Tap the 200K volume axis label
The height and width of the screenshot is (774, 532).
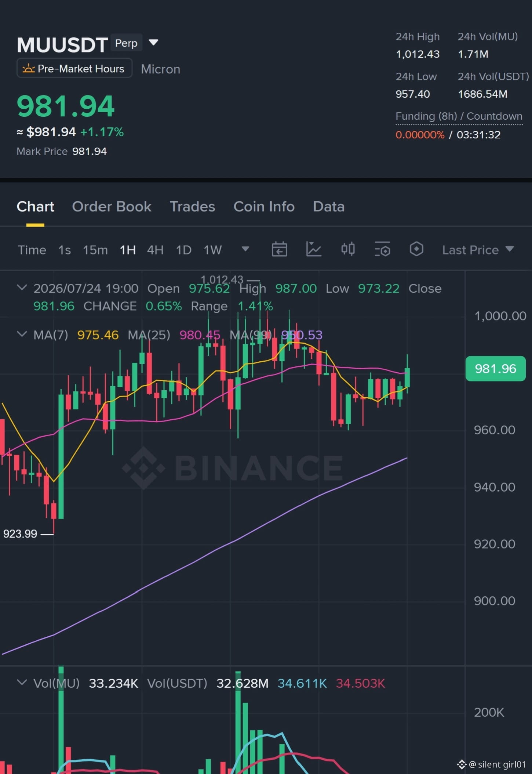coord(489,713)
